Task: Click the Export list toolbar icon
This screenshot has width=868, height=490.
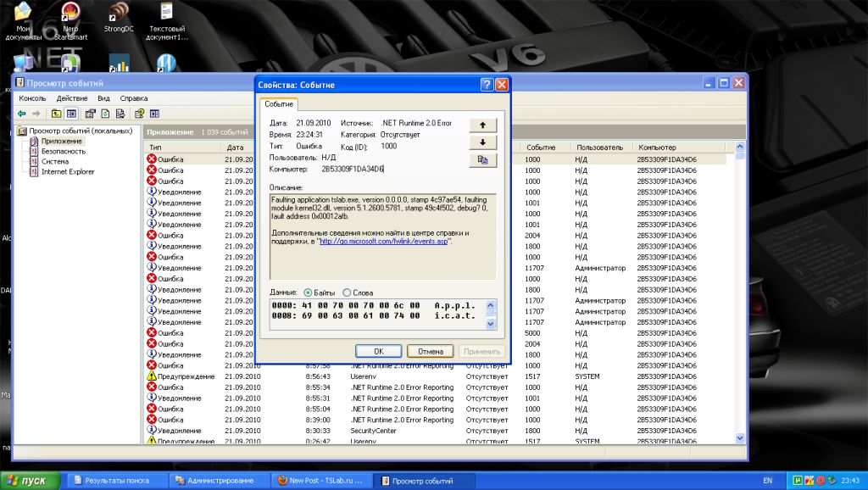Action: (122, 114)
